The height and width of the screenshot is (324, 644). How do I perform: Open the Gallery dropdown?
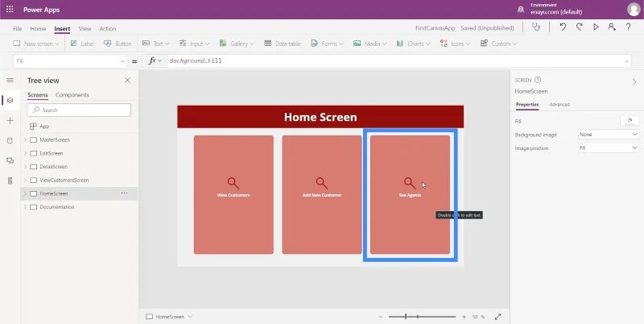237,44
